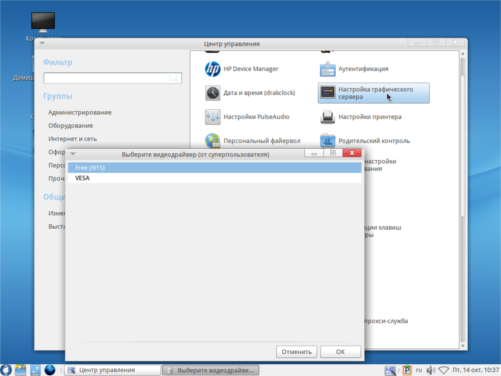This screenshot has width=501, height=376.
Task: Select the Администрирование group
Action: pos(80,112)
